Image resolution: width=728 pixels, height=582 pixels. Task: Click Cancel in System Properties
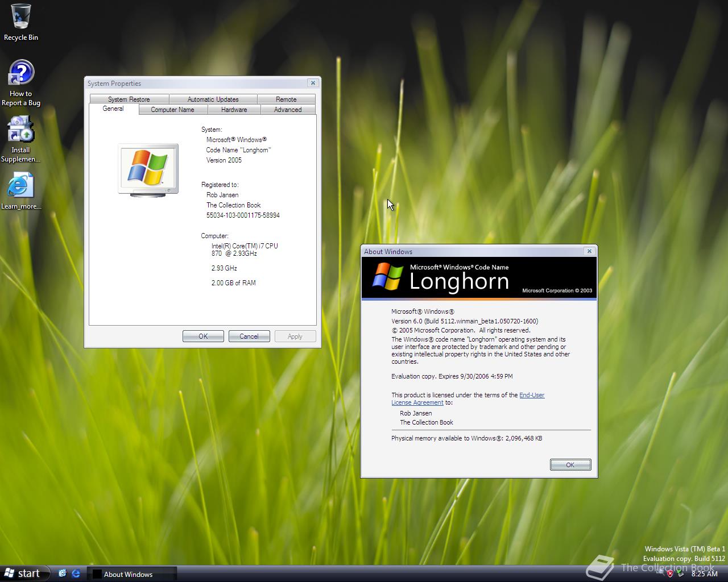pyautogui.click(x=249, y=336)
